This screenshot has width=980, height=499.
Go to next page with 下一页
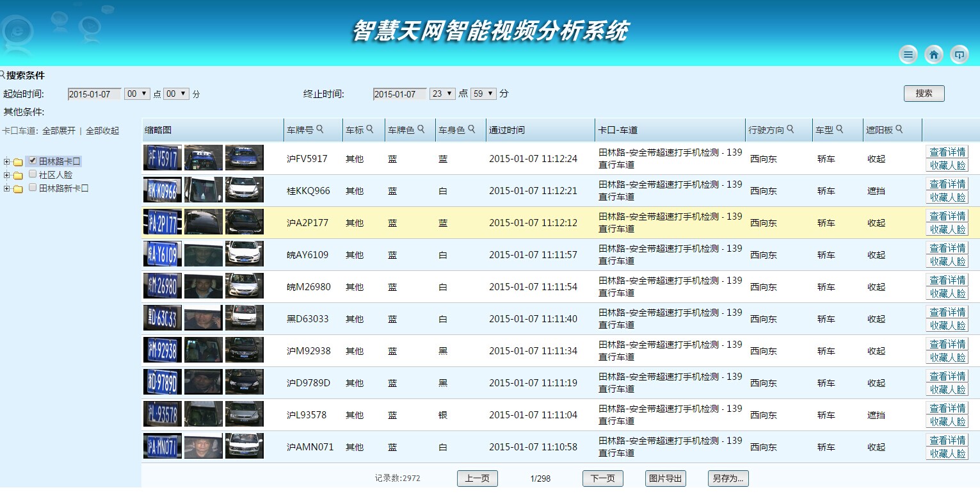602,479
